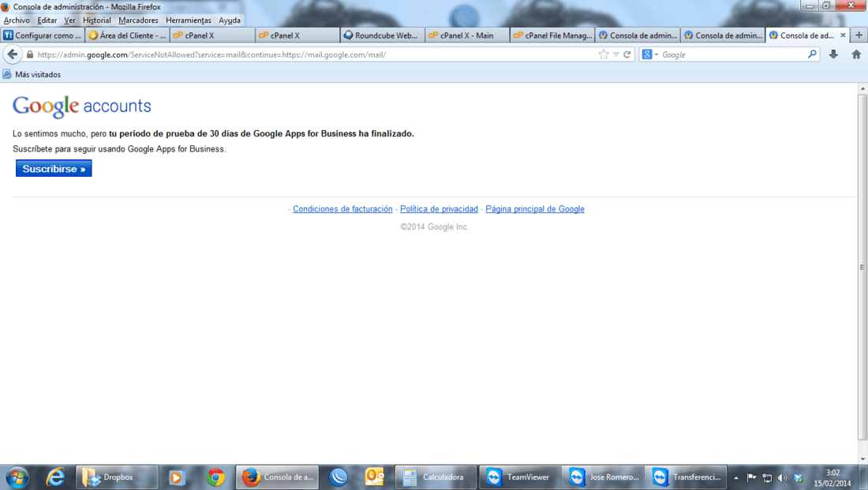This screenshot has width=868, height=490.
Task: Switch to the cPanel X - Main tab
Action: (467, 35)
